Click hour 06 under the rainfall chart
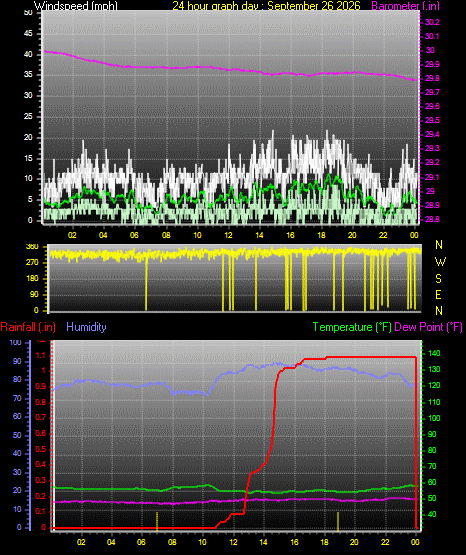Screen dimensions: 466x555 click(x=141, y=542)
